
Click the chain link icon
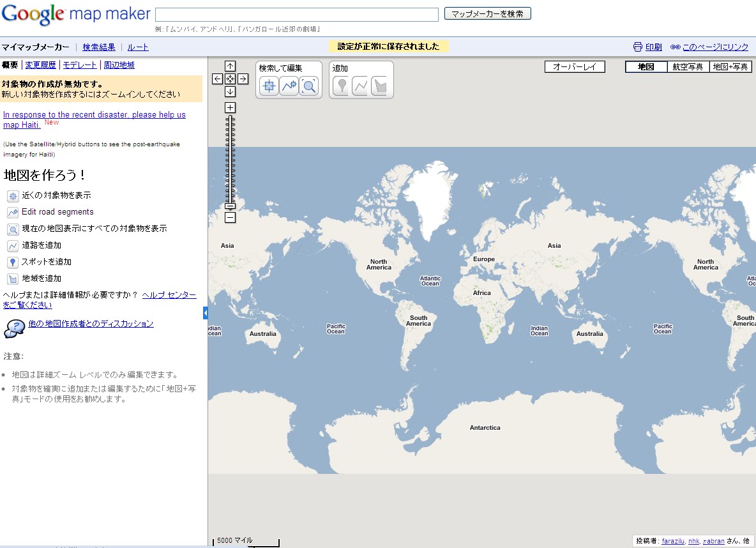point(675,47)
